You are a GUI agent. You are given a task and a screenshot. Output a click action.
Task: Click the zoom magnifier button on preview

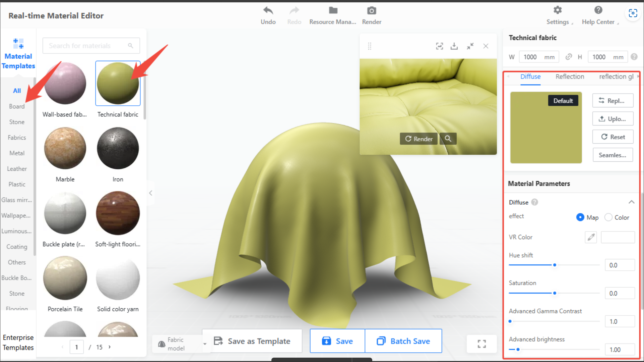tap(448, 139)
